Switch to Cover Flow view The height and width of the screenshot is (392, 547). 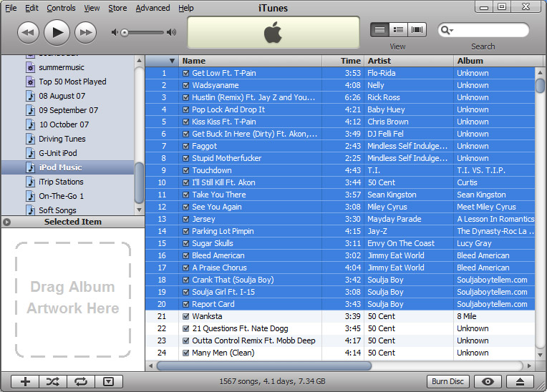(417, 29)
